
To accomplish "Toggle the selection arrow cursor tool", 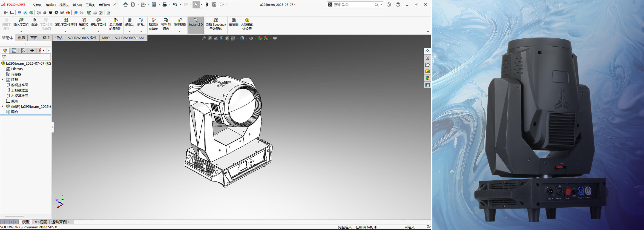I will (196, 5).
